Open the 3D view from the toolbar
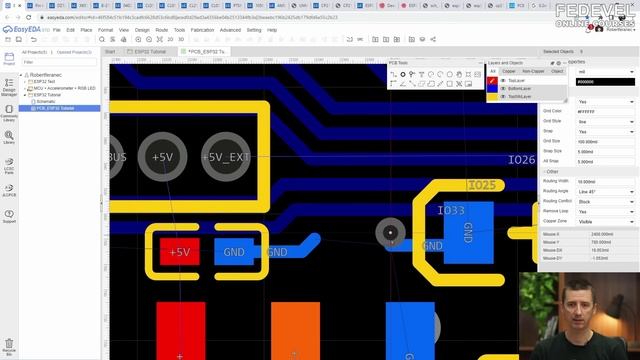 pos(181,40)
